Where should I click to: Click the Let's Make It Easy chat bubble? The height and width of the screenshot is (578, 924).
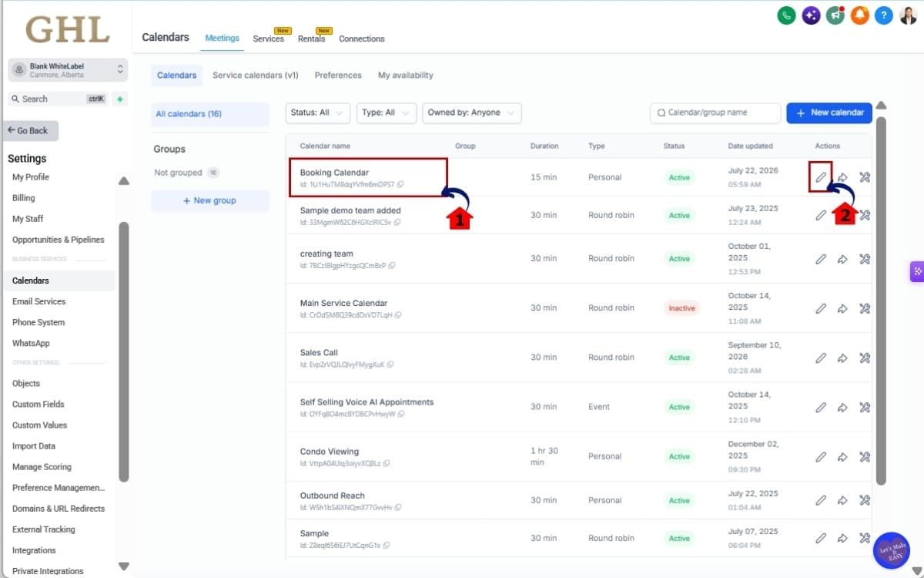(892, 550)
